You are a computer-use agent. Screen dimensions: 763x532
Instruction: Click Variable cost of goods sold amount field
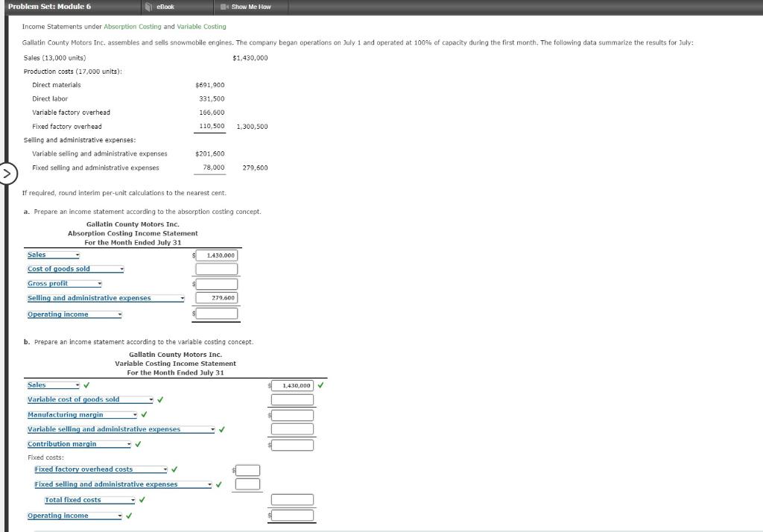(x=292, y=400)
